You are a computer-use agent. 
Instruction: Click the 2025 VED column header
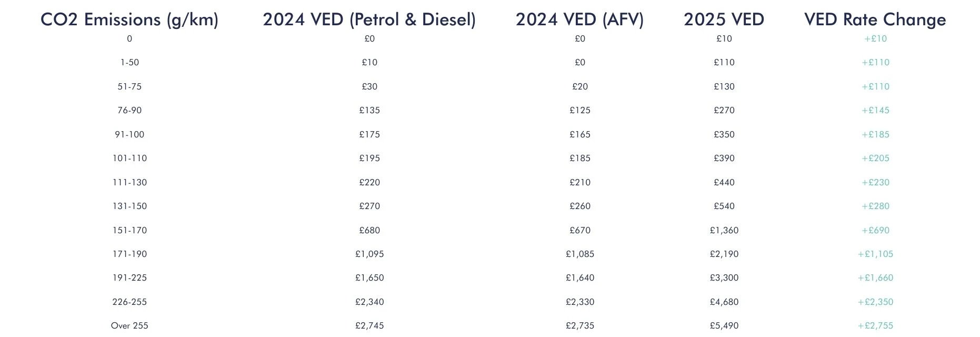[x=724, y=19]
